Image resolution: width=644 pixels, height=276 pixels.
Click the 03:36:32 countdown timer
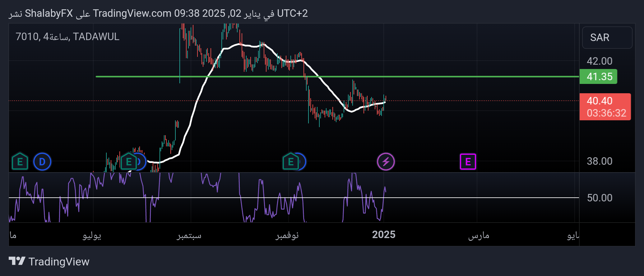tap(606, 113)
